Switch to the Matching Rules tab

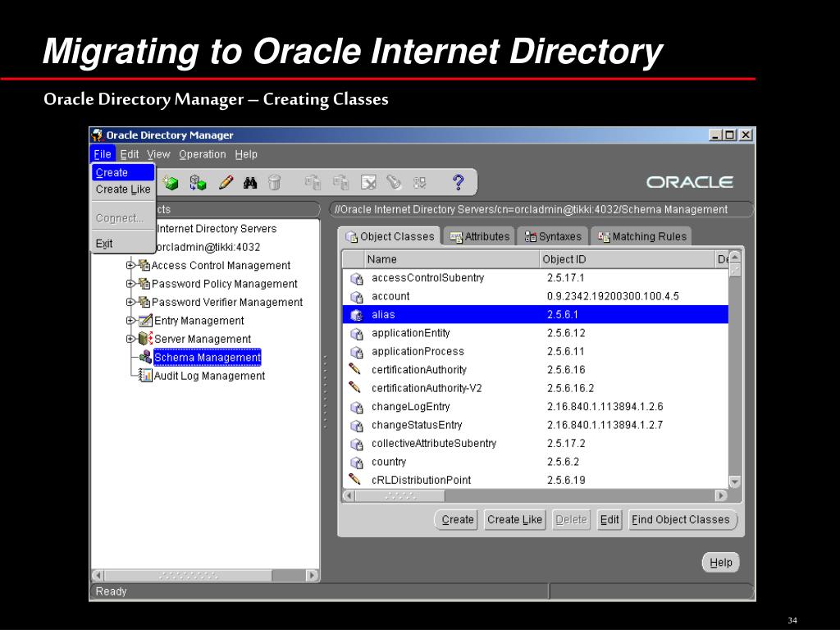(x=641, y=236)
